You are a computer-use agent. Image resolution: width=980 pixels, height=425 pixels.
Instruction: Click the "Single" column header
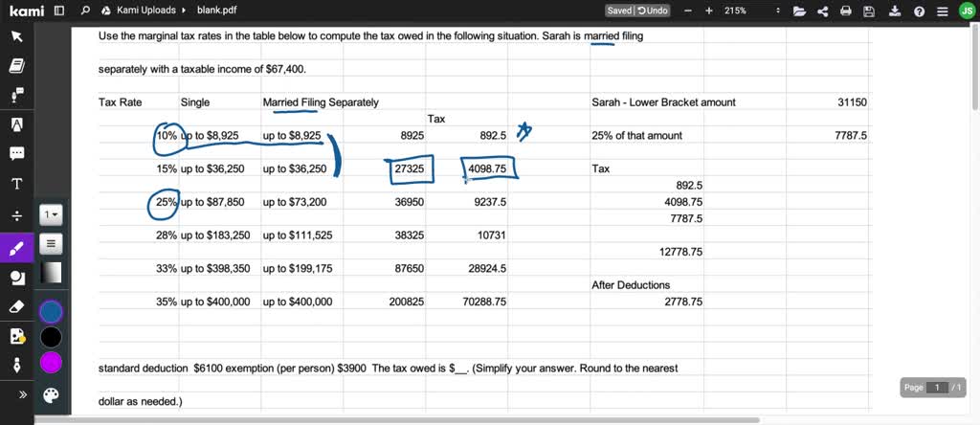click(x=195, y=102)
